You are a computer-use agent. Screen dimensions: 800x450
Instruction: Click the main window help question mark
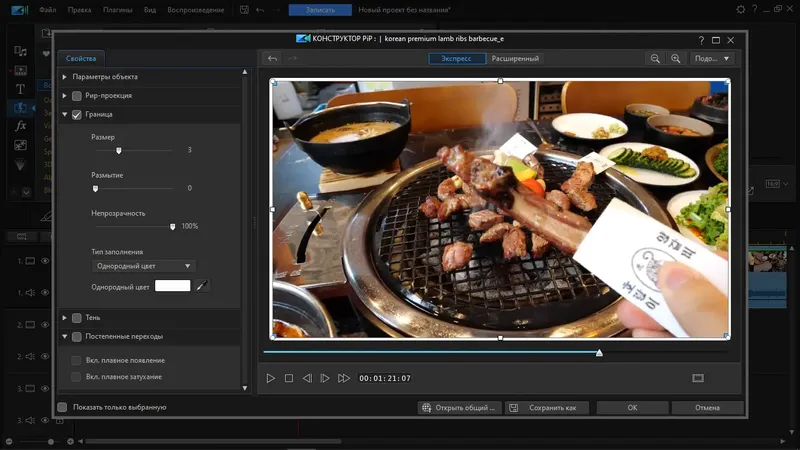[755, 9]
